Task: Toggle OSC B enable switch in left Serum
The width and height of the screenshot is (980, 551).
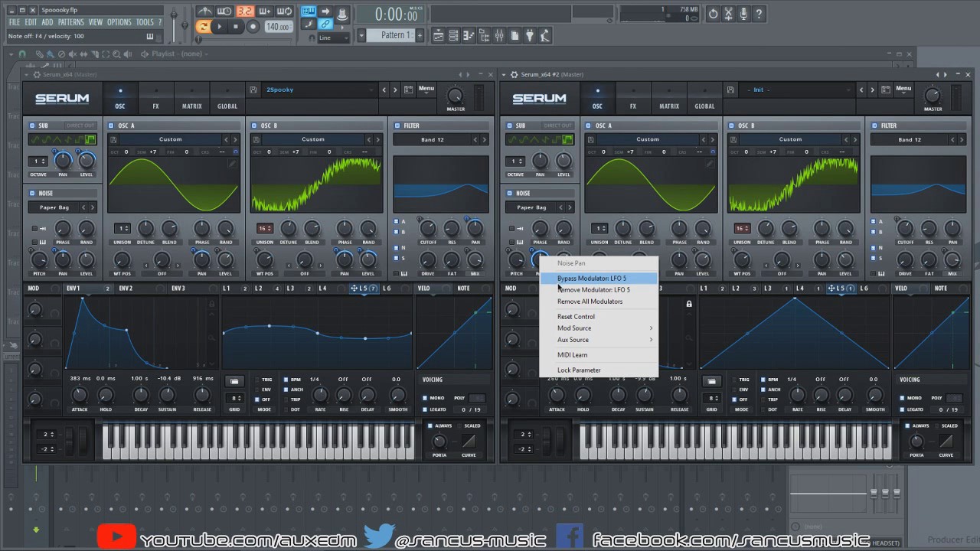Action: tap(254, 126)
